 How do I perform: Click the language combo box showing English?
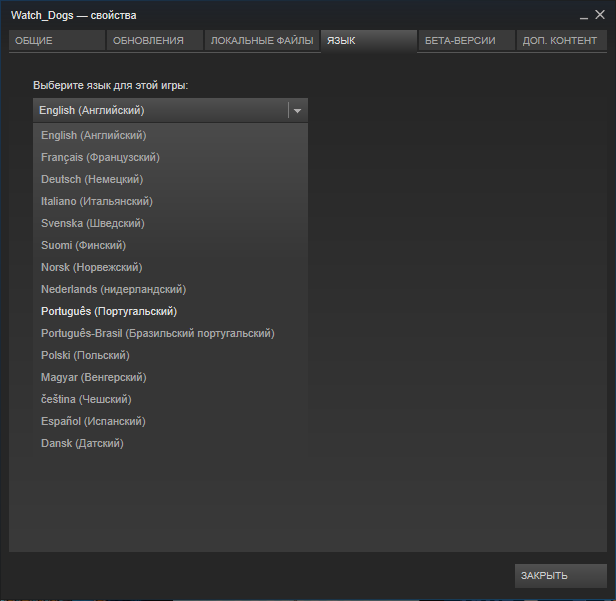[x=170, y=110]
